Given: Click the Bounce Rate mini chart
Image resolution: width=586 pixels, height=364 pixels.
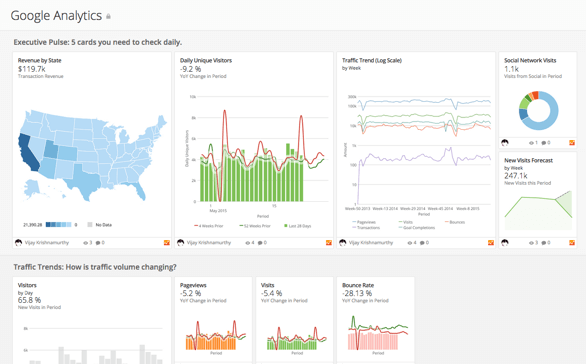Looking at the screenshot, I should pos(378,333).
